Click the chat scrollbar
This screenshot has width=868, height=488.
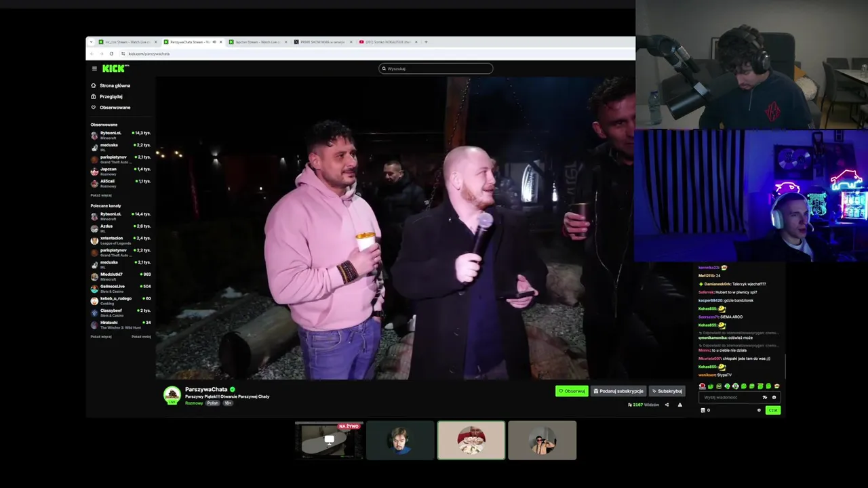[785, 366]
